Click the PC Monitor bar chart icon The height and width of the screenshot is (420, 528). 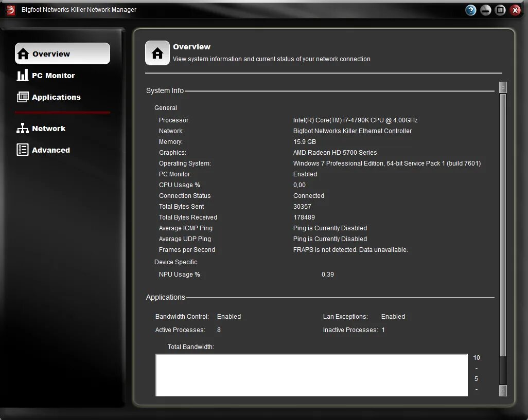[x=23, y=76]
